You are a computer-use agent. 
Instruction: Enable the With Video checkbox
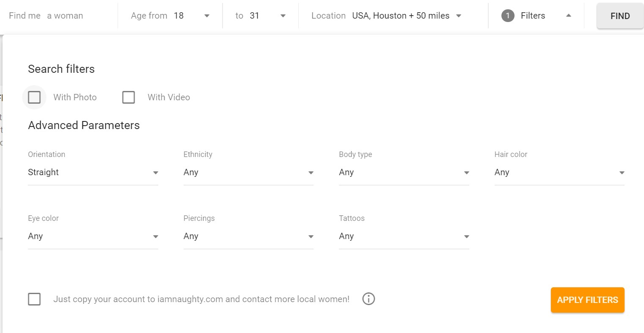pos(128,97)
